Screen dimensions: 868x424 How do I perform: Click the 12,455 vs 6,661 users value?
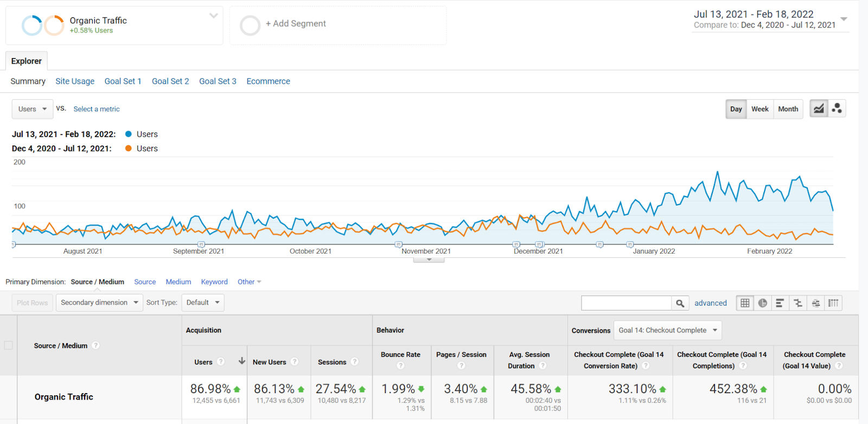pyautogui.click(x=216, y=401)
